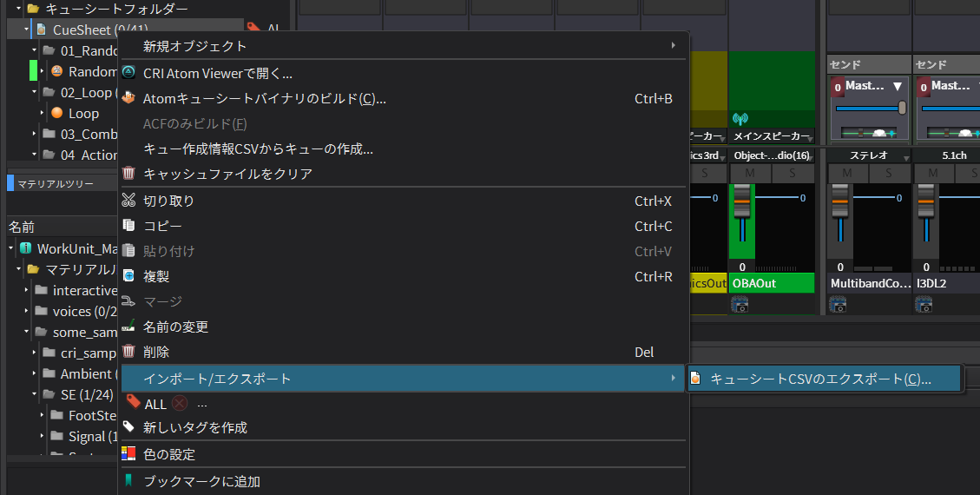980x495 pixels.
Task: Open the ステレオ channel format dropdown
Action: click(x=870, y=155)
